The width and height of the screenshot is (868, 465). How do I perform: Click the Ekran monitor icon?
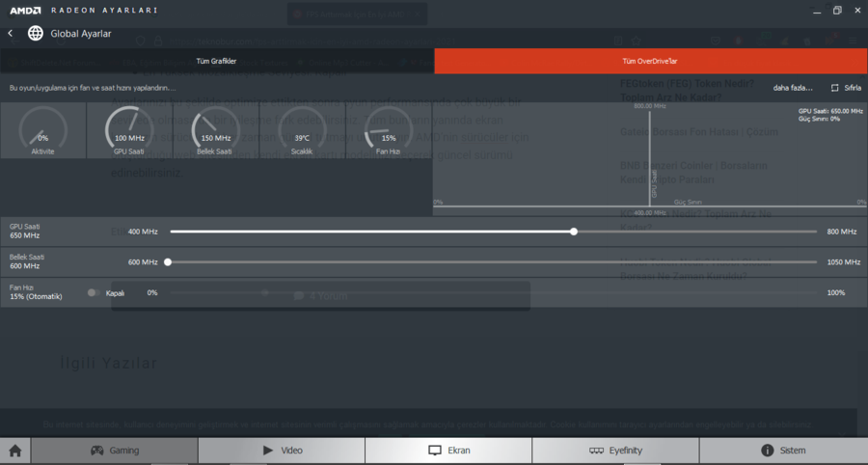(x=435, y=451)
